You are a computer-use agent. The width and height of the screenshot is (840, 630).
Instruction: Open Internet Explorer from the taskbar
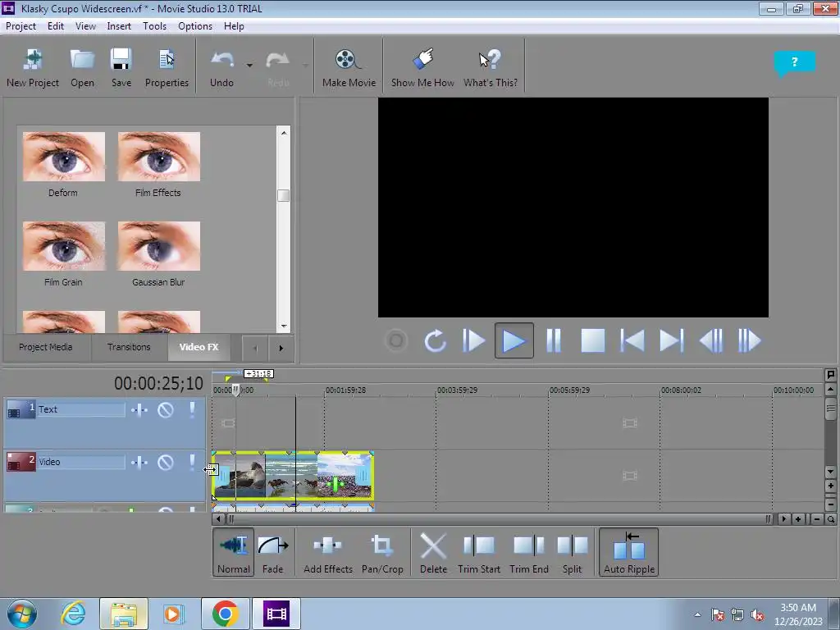tap(73, 614)
